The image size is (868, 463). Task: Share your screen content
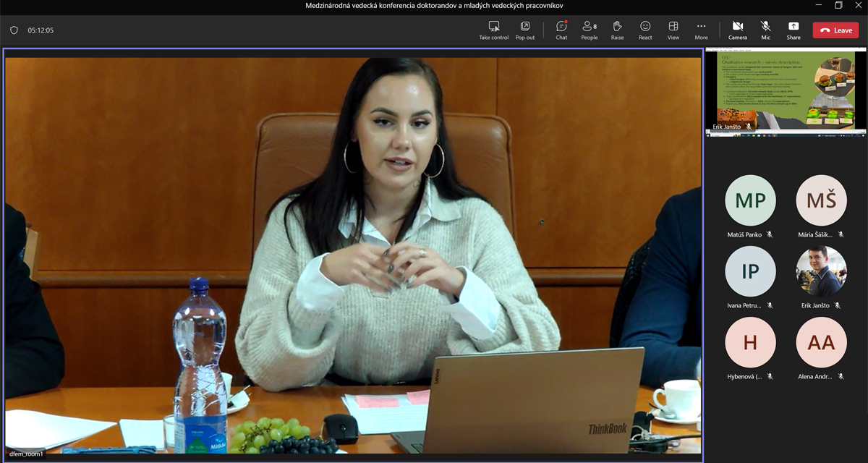pyautogui.click(x=793, y=30)
